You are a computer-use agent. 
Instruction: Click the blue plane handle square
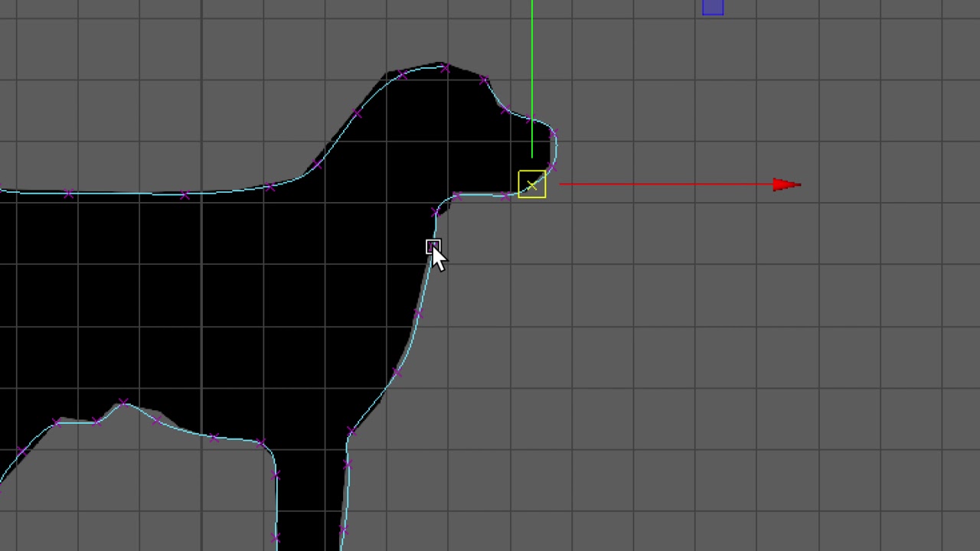(713, 7)
